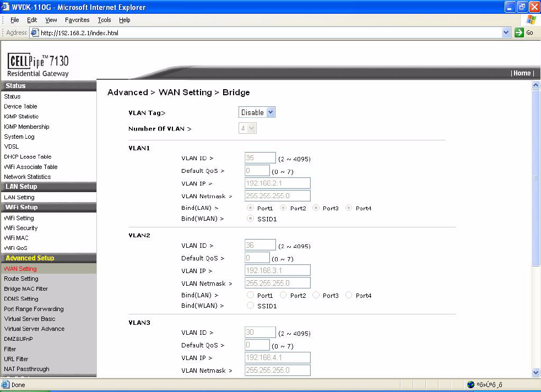Click the CellPipe 7130 Residential Gateway logo
Image resolution: width=541 pixels, height=392 pixels.
(38, 65)
